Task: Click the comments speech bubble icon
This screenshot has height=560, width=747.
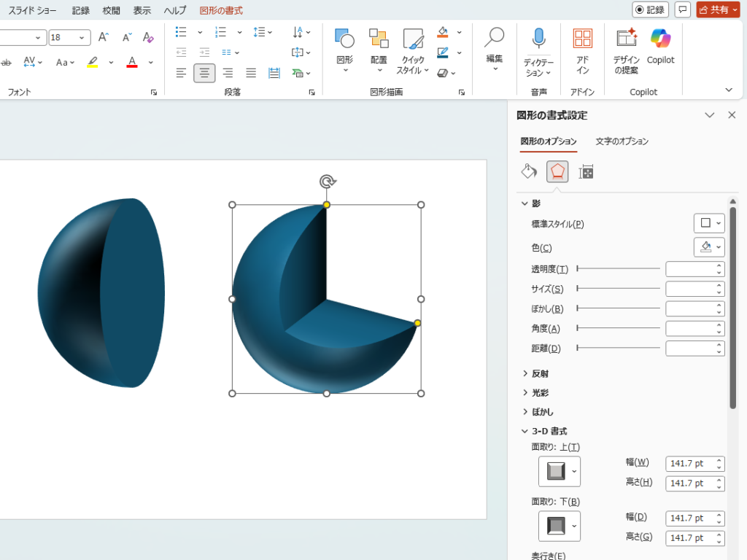Action: [682, 9]
